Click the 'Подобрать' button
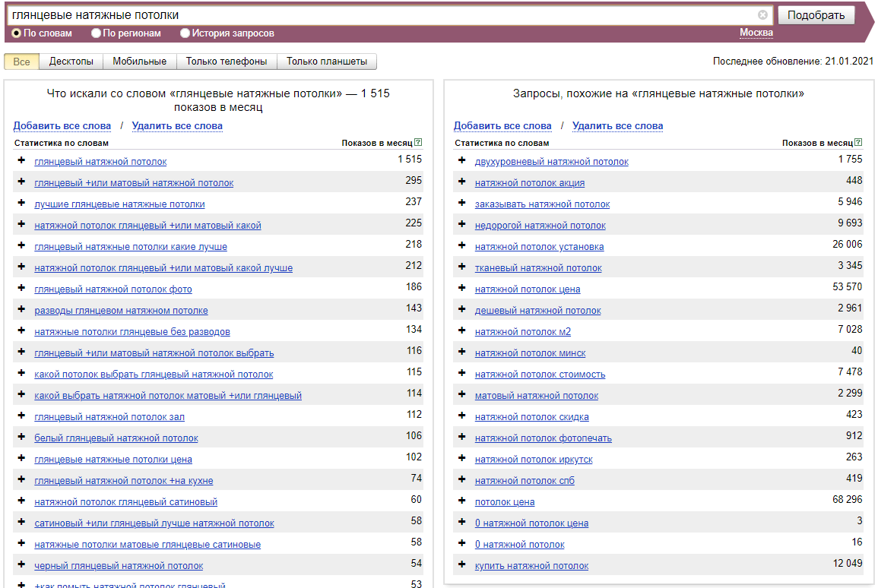 (x=816, y=15)
